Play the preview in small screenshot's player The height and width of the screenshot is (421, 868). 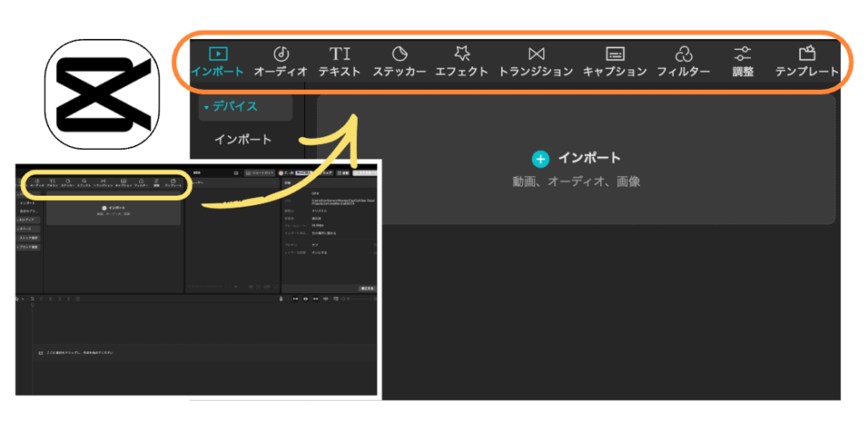point(236,286)
